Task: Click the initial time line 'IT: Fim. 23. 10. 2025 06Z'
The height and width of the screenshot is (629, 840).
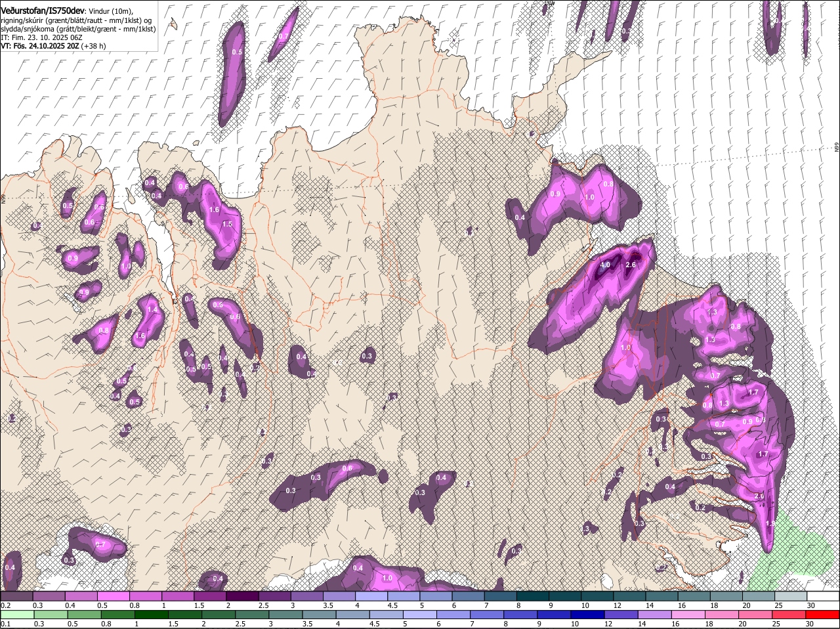Action: point(41,37)
